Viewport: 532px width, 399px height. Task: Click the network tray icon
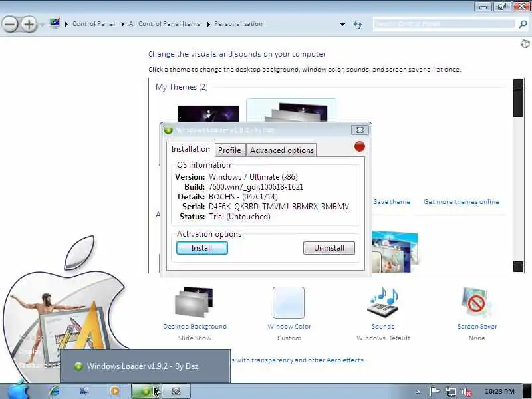click(451, 392)
